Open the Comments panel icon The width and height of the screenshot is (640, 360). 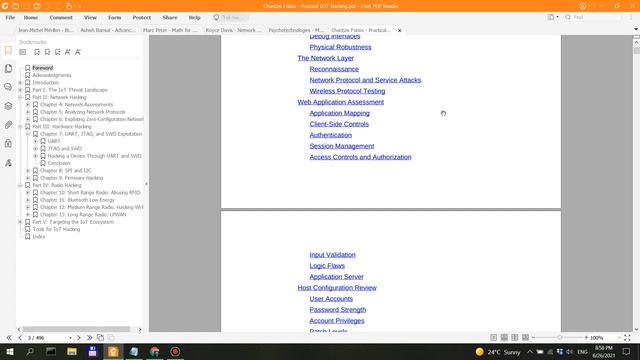[8, 87]
